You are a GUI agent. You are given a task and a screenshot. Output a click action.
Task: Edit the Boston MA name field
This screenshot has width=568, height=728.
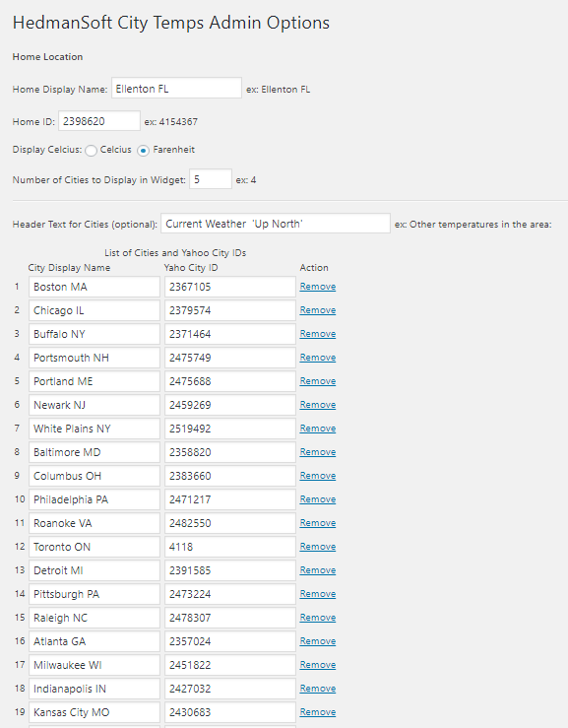coord(95,287)
